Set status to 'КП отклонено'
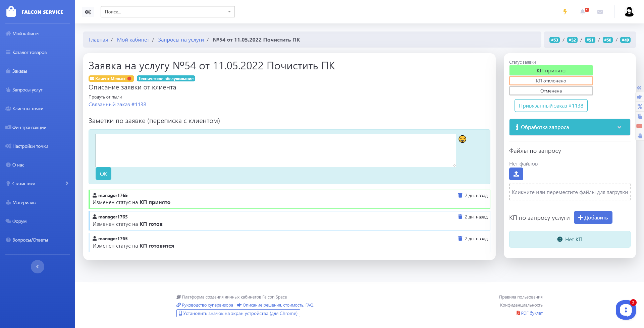The image size is (644, 328). [x=551, y=81]
